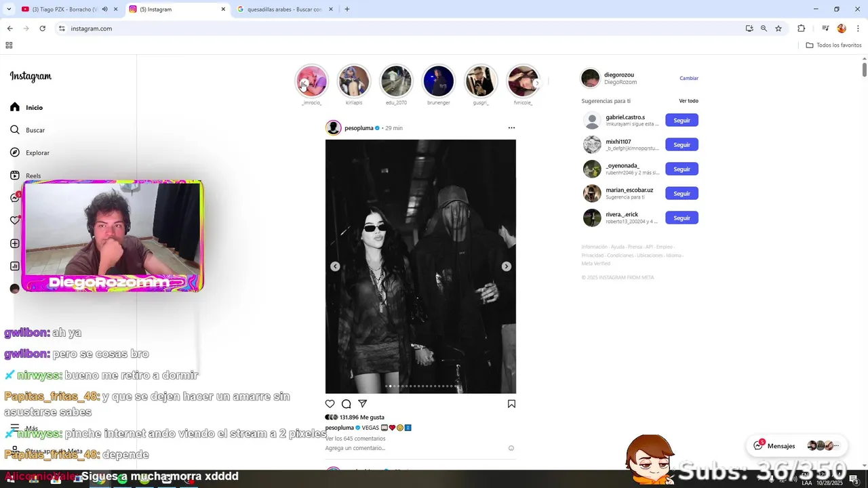The image size is (868, 488).
Task: Save pesopluma post with bookmark icon
Action: pos(511,404)
